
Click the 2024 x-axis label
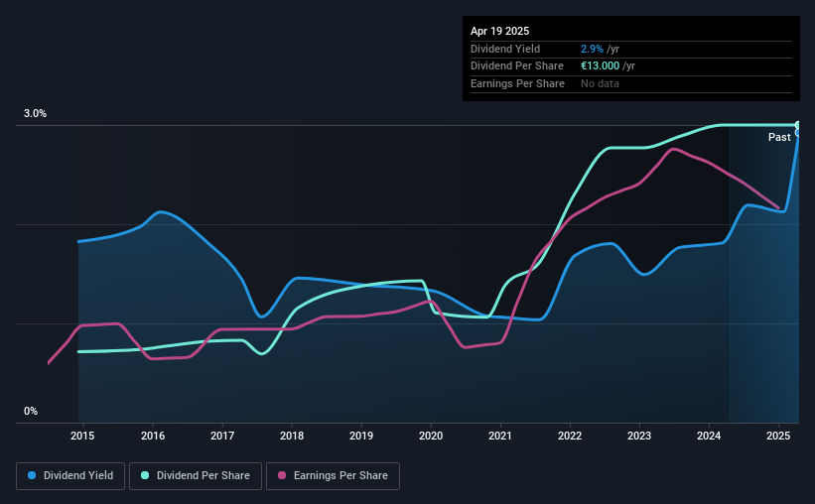point(709,436)
